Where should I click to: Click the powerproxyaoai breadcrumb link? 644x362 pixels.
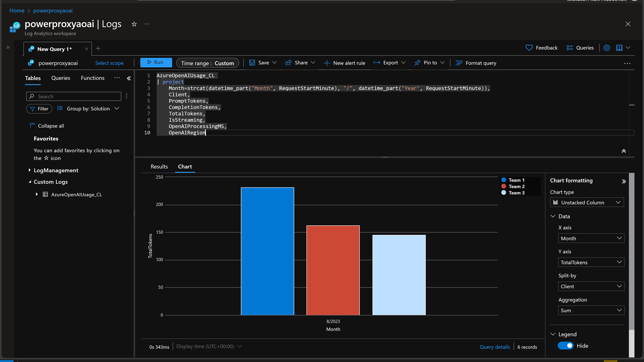coord(53,11)
